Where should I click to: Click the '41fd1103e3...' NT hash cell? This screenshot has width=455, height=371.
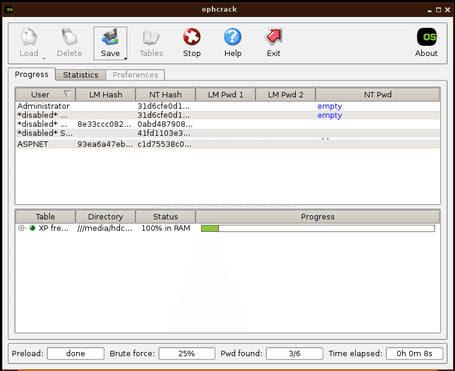164,133
